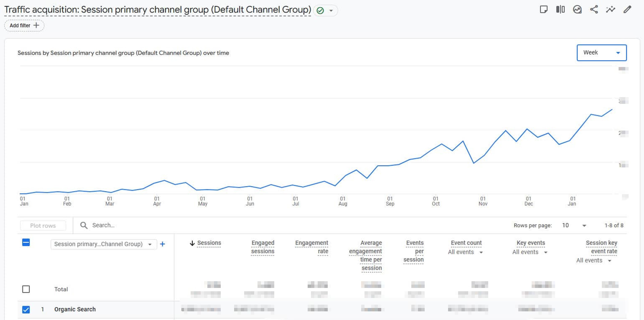Screen dimensions: 644x320
Task: Click the plus icon in Add filter
Action: 36,25
